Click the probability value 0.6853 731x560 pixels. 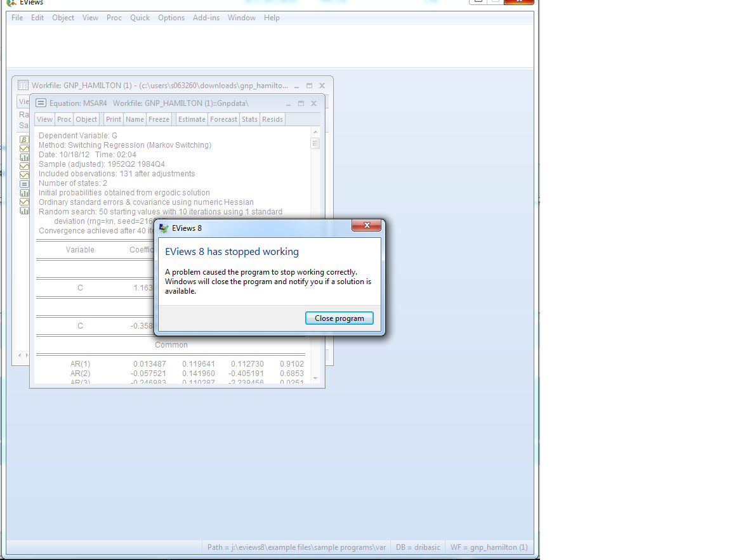(292, 373)
